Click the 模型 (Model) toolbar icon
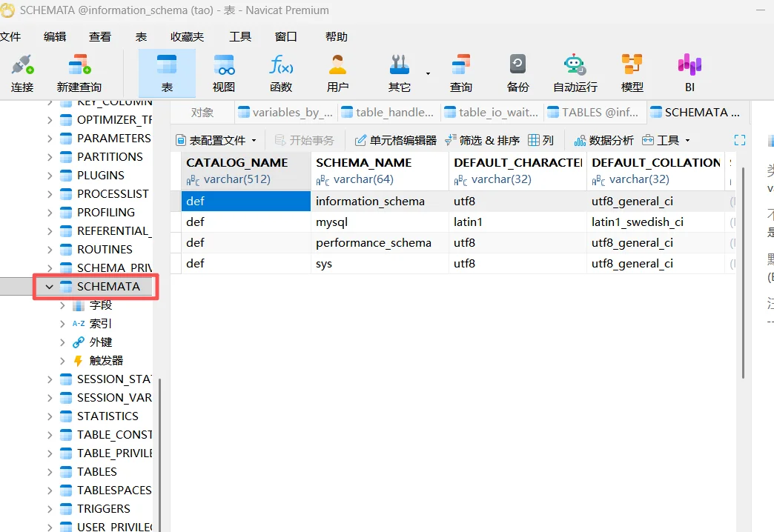 pyautogui.click(x=632, y=73)
